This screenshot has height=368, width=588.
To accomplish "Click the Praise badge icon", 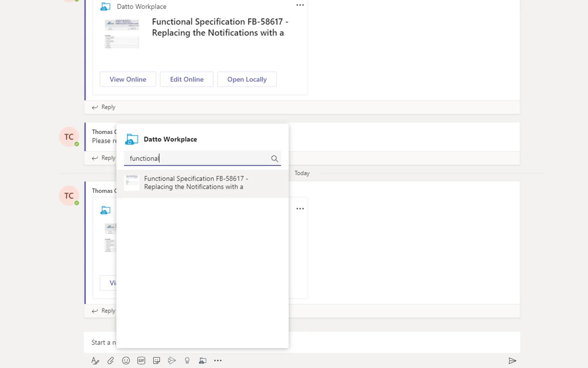I will point(187,361).
